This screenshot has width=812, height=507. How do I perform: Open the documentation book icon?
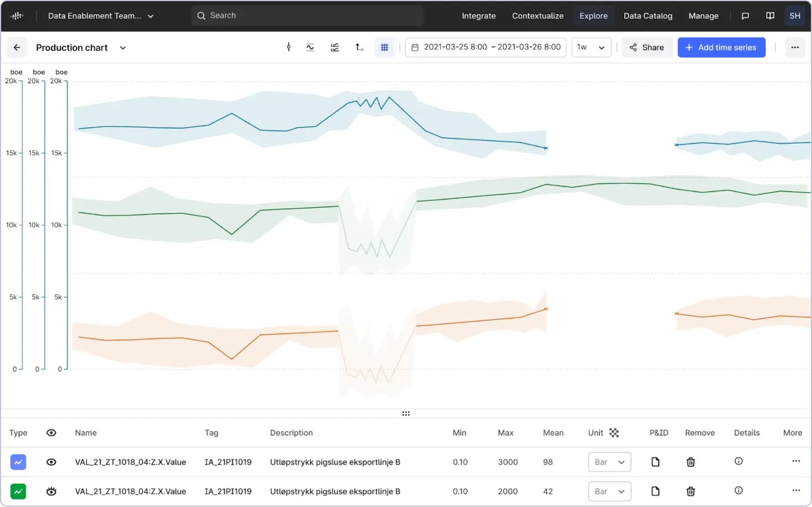click(770, 16)
